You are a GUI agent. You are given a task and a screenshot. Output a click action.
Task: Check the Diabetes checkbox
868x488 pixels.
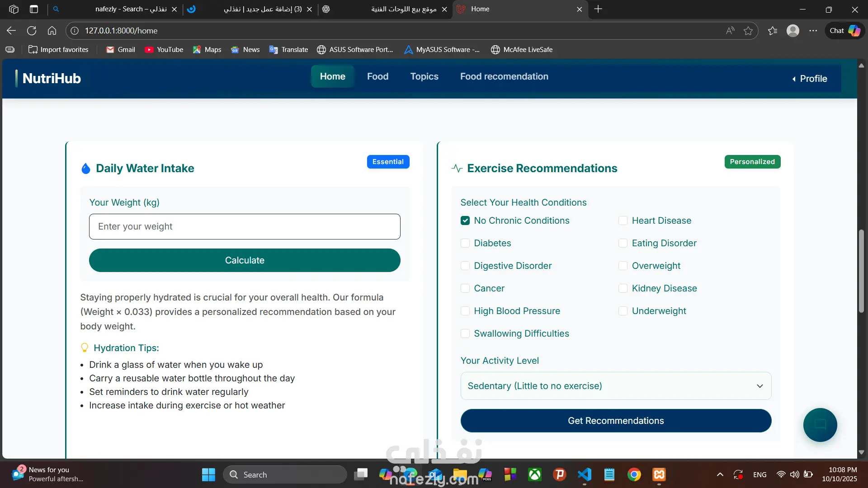coord(465,243)
